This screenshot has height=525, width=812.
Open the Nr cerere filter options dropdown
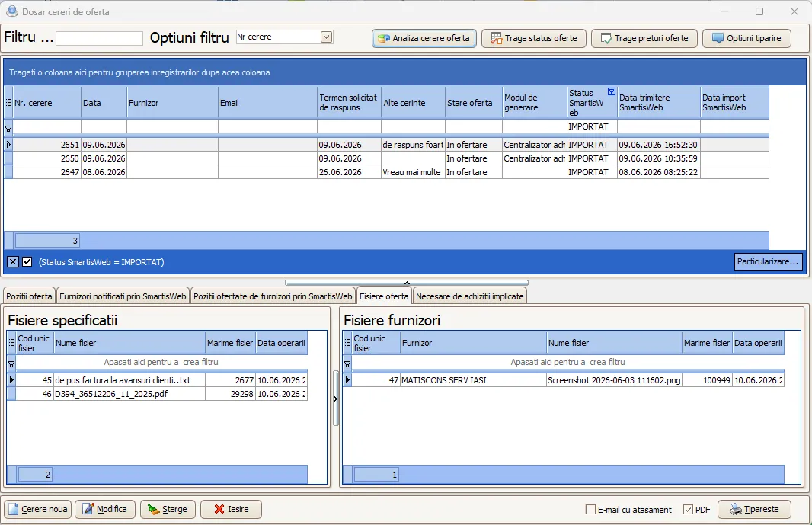coord(326,37)
